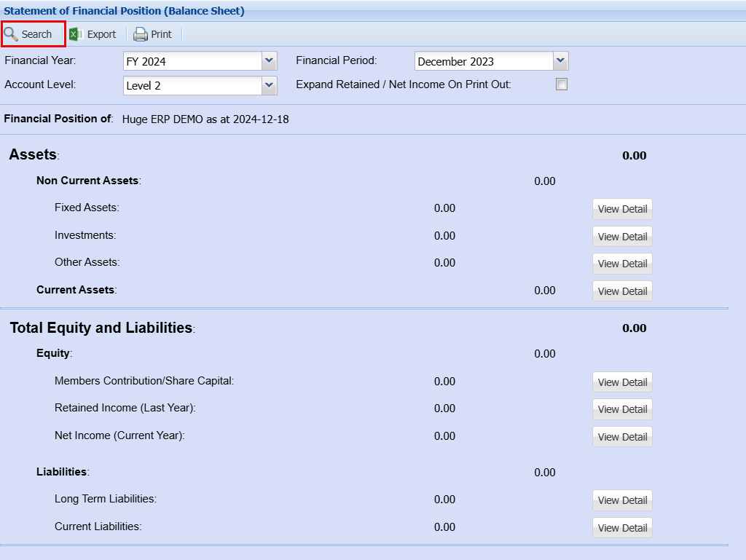Open Other Assets View Detail
746x560 pixels.
pyautogui.click(x=622, y=264)
